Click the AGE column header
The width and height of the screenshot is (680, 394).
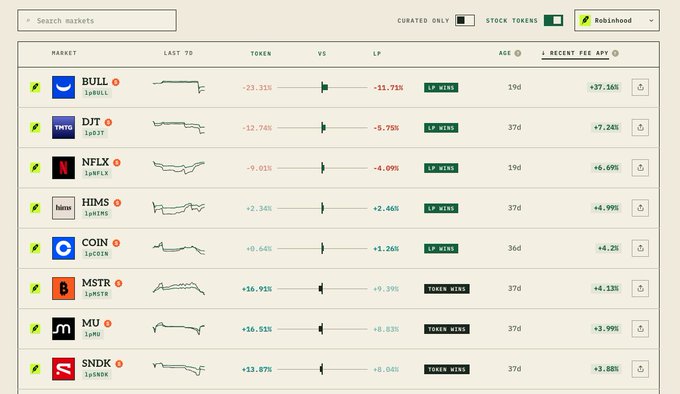point(505,53)
